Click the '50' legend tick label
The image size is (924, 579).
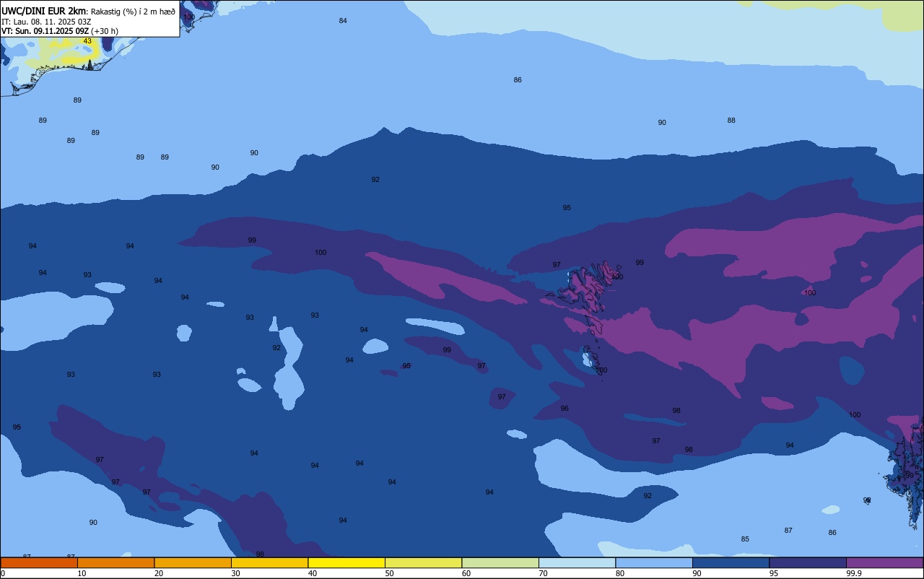(x=389, y=573)
